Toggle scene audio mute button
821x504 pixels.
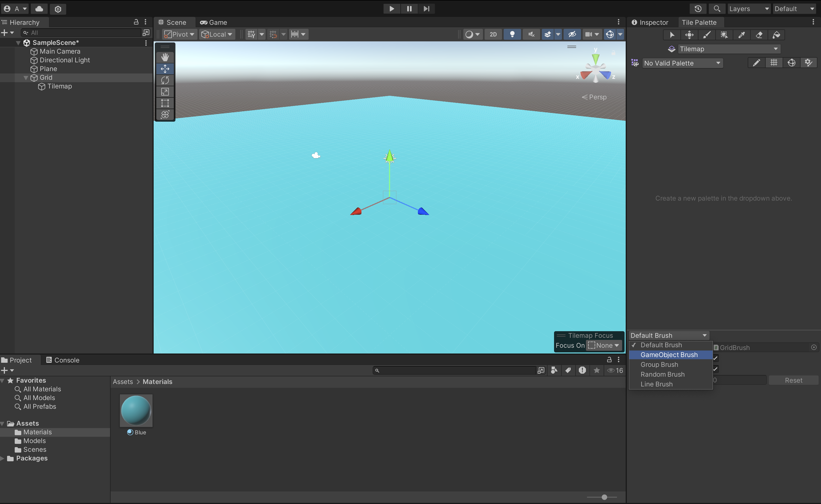(x=531, y=34)
